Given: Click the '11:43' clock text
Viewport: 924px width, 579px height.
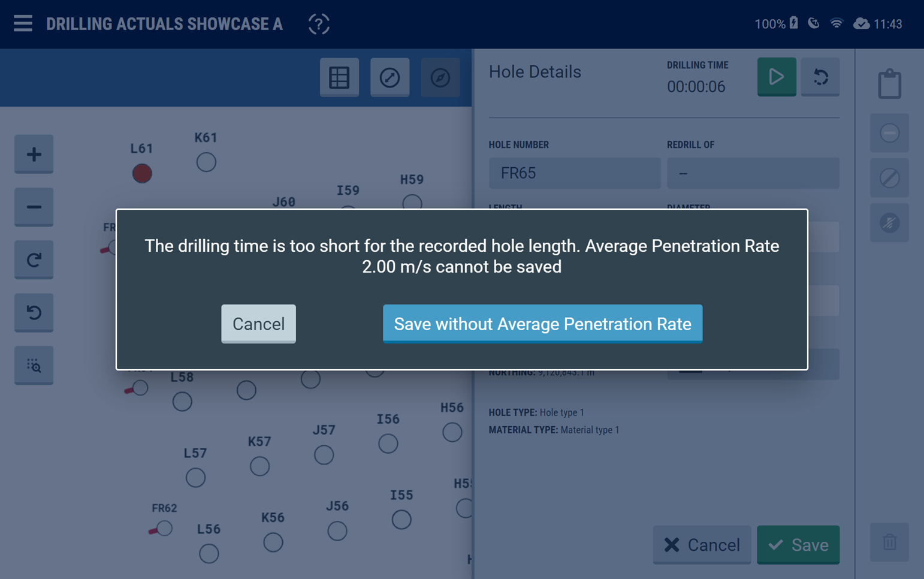Looking at the screenshot, I should tap(887, 24).
